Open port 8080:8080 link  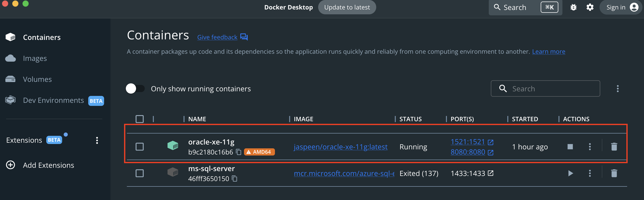(468, 152)
